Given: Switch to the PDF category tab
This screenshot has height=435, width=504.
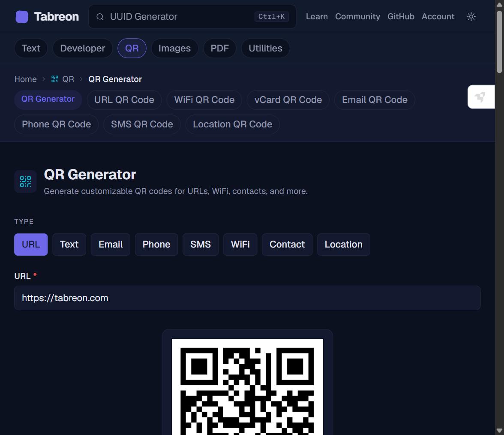Looking at the screenshot, I should 219,48.
